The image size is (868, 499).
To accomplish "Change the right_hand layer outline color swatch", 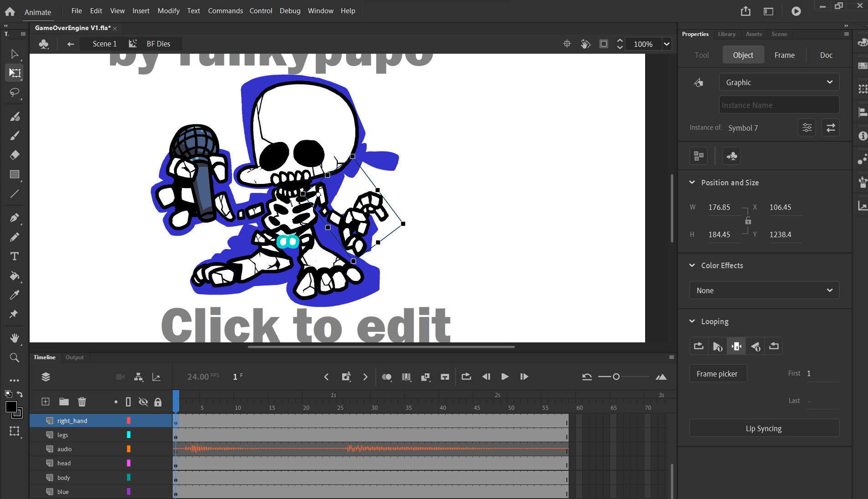I will (x=129, y=420).
